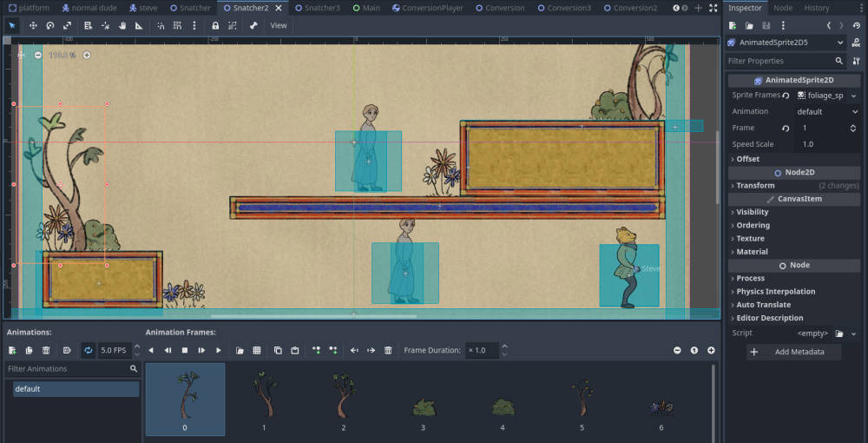Toggle autoplay on load for animation

pos(67,350)
